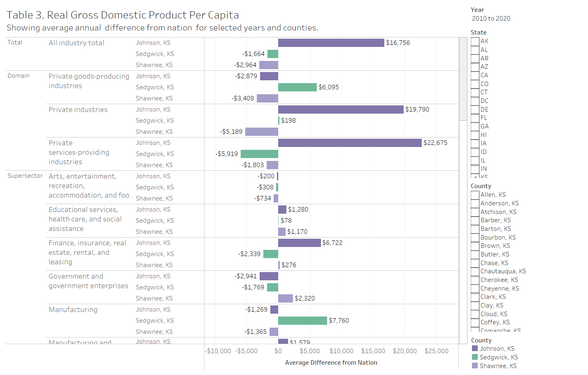
Task: Tick the Coffey, KS county checkbox
Action: [x=475, y=322]
